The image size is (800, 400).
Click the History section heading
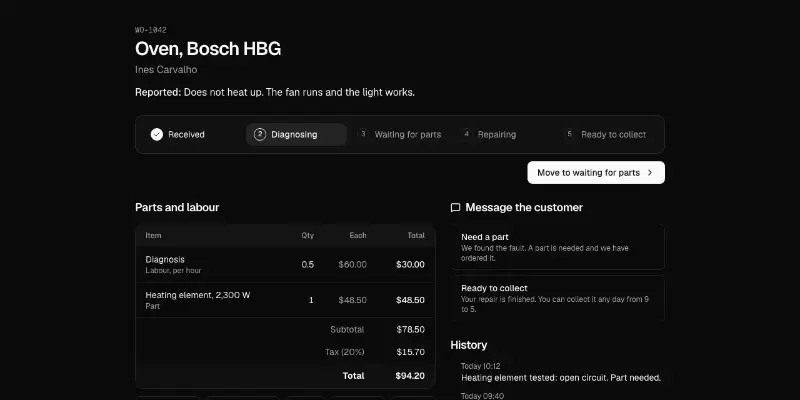click(x=469, y=345)
